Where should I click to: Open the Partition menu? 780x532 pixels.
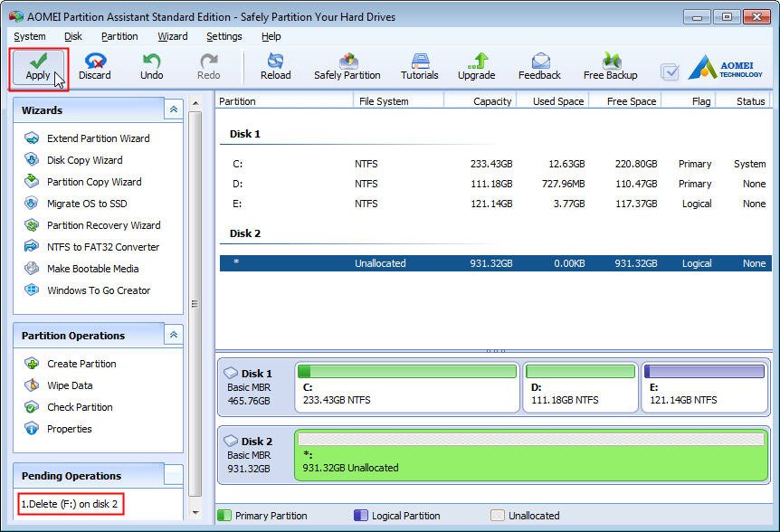pos(119,36)
